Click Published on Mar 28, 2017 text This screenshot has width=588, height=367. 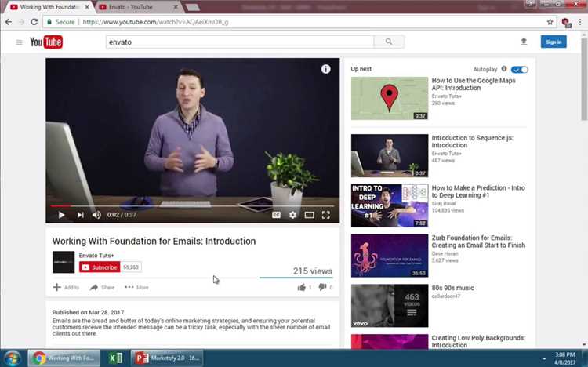click(x=88, y=312)
